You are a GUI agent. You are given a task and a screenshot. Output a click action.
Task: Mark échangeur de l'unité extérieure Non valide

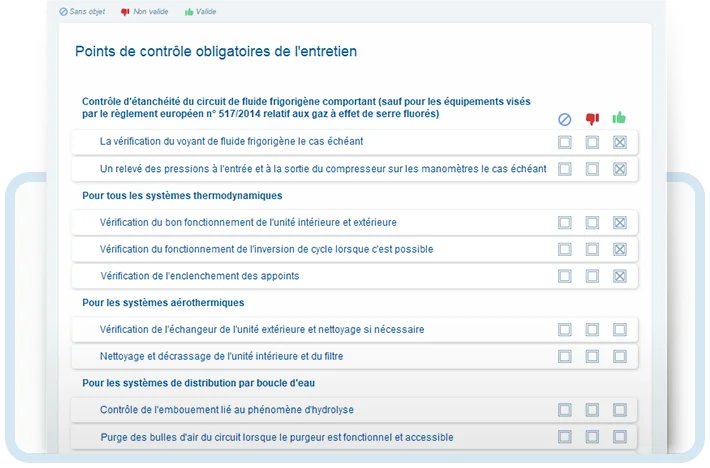coord(592,330)
